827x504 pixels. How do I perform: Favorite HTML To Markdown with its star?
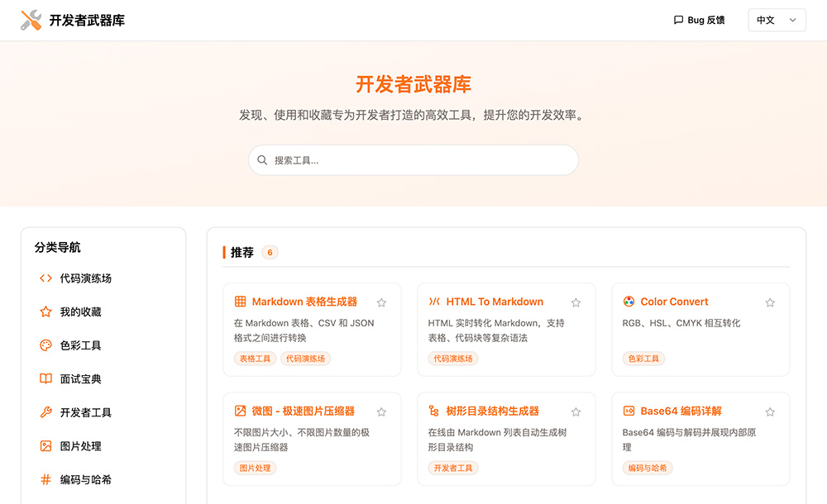pos(576,302)
